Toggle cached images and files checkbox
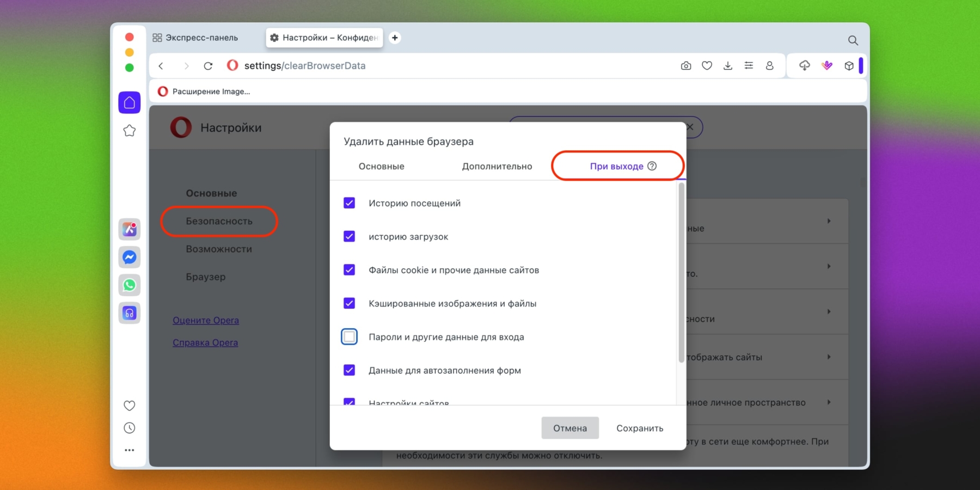The width and height of the screenshot is (980, 490). tap(350, 303)
